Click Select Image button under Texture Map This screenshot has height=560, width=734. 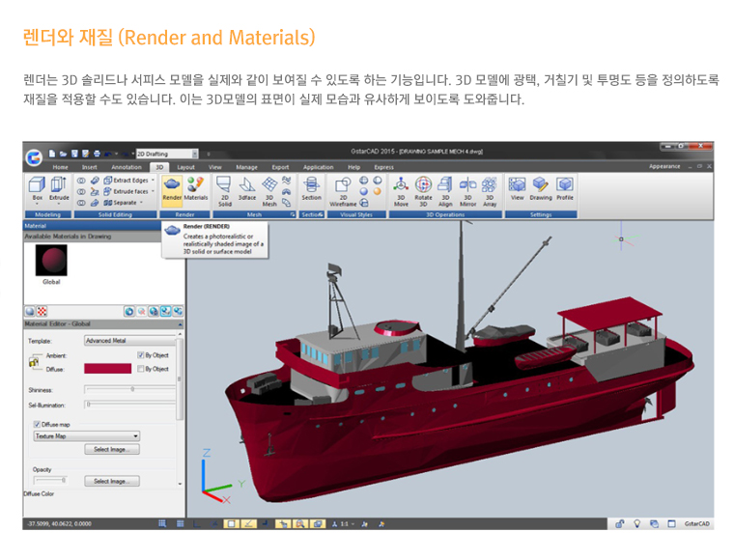pyautogui.click(x=112, y=450)
